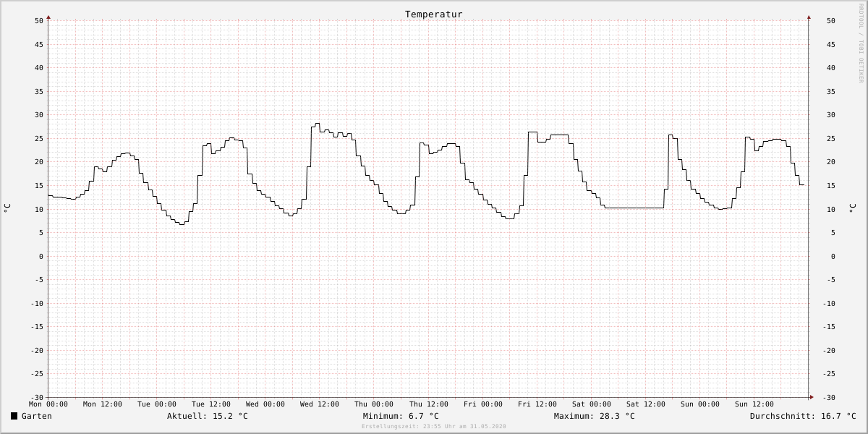Select the 'Maximum: 28.3 °C' value
The image size is (868, 434).
tap(595, 416)
